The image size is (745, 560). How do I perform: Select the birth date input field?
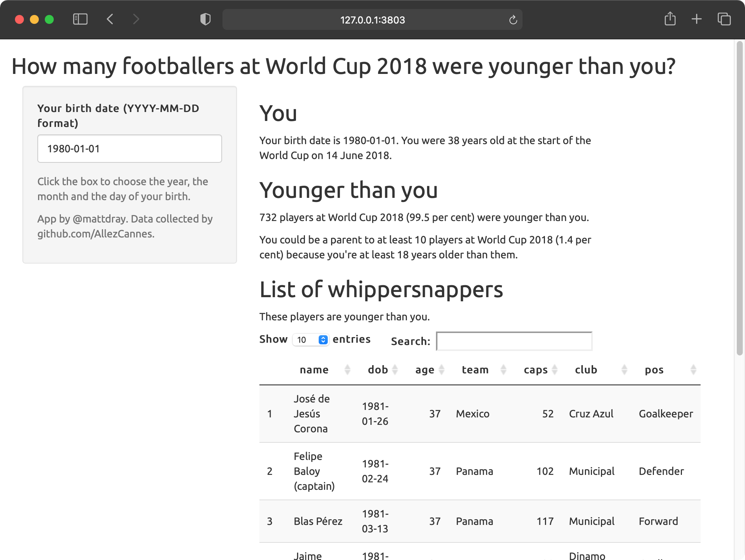129,148
